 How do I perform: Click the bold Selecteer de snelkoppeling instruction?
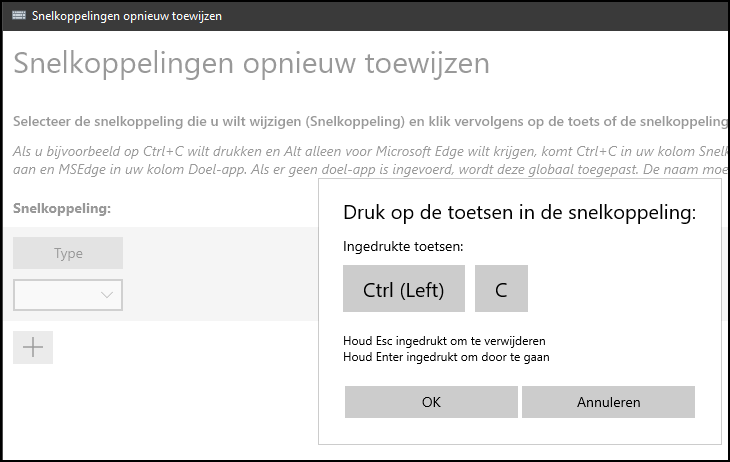coord(371,122)
